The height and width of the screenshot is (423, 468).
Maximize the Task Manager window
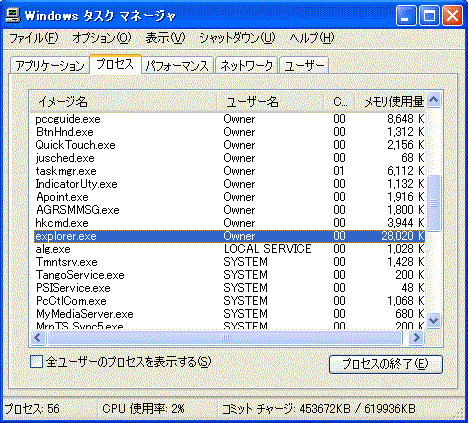tap(429, 16)
